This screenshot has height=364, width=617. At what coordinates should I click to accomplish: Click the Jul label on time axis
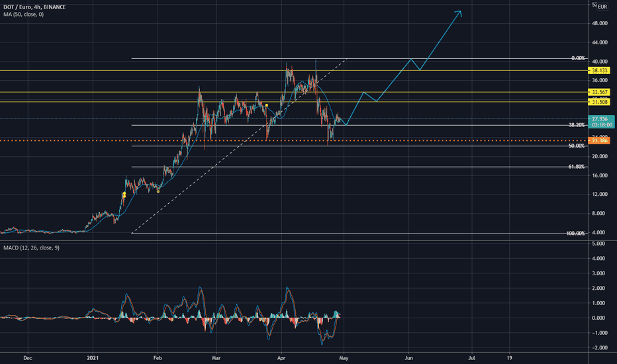coord(471,358)
